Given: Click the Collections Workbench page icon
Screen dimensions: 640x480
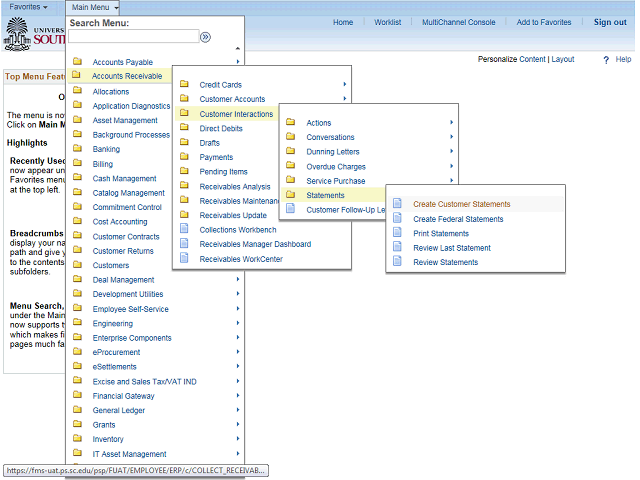Looking at the screenshot, I should [184, 230].
